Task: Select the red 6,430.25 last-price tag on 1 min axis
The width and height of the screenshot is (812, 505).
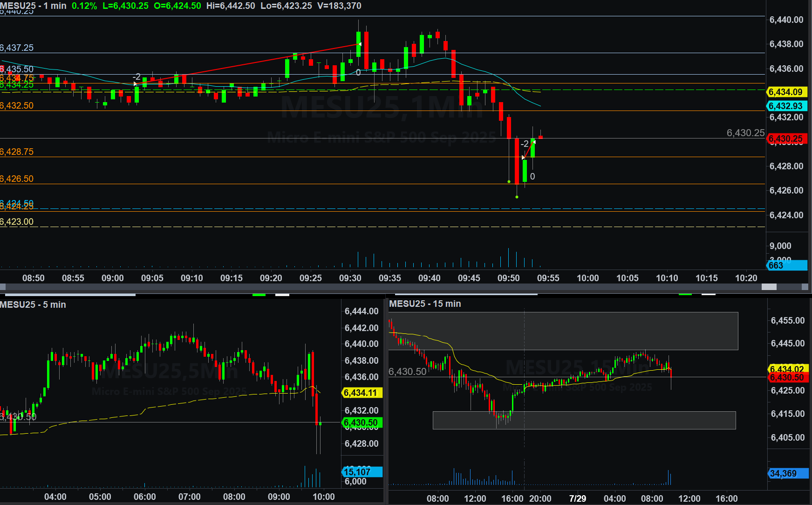Action: click(786, 138)
